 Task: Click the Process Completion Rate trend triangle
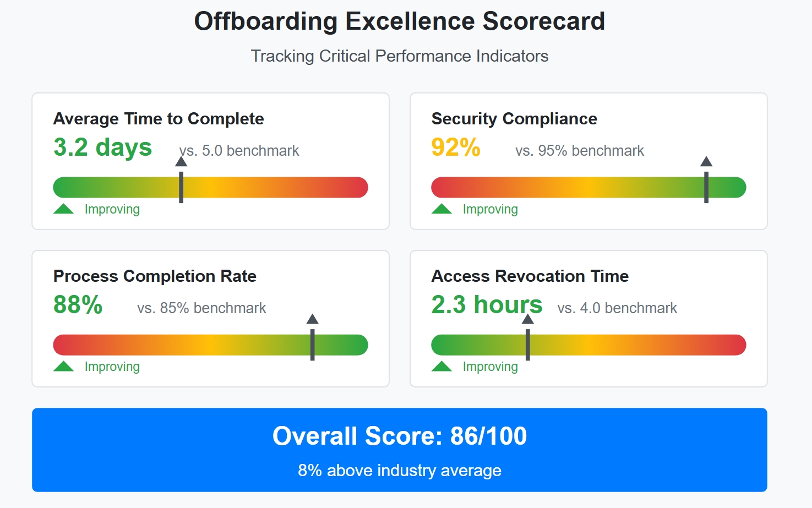[x=64, y=367]
